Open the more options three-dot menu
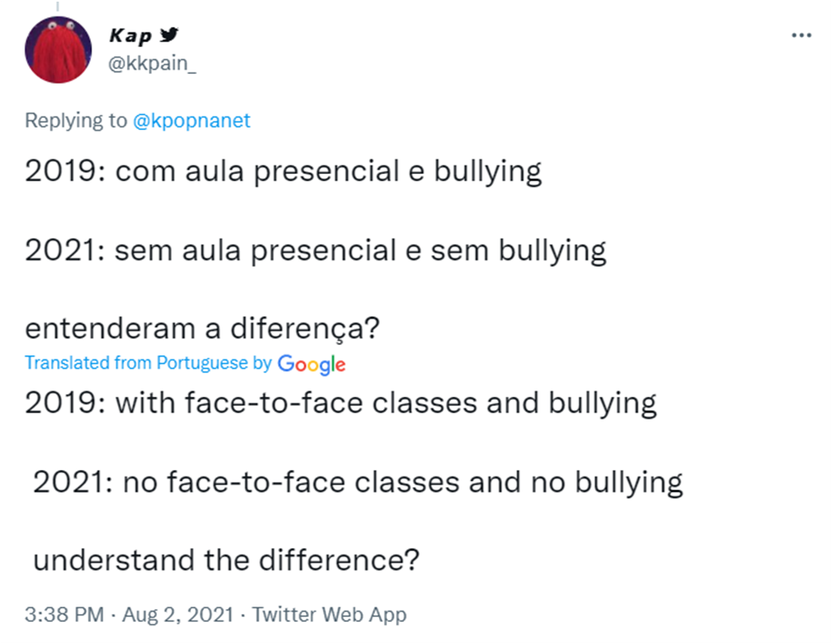 coord(801,36)
